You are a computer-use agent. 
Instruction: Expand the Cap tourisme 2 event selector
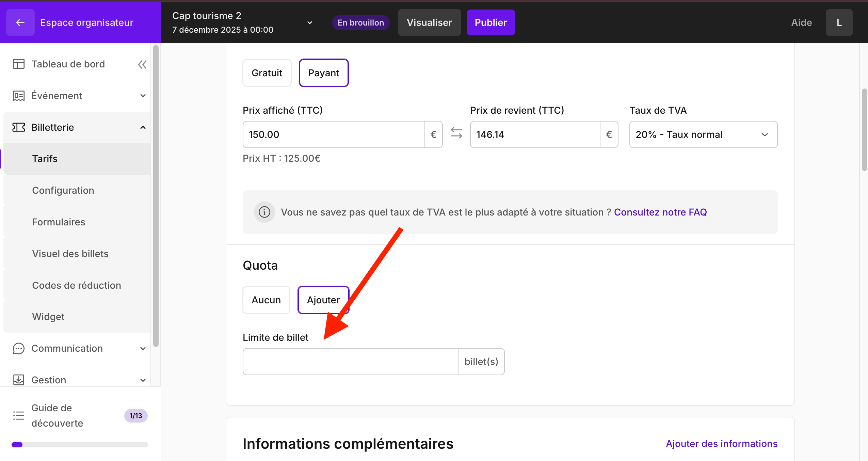click(309, 23)
